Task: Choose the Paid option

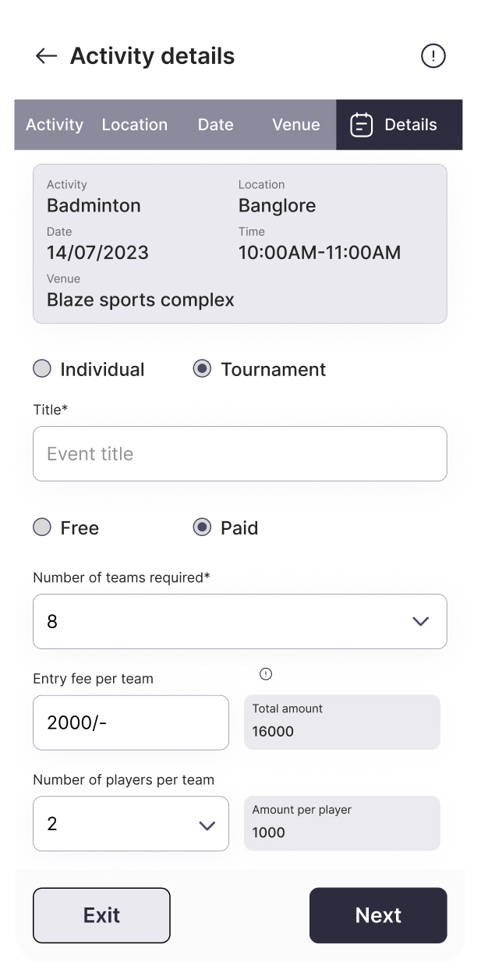Action: pos(202,527)
